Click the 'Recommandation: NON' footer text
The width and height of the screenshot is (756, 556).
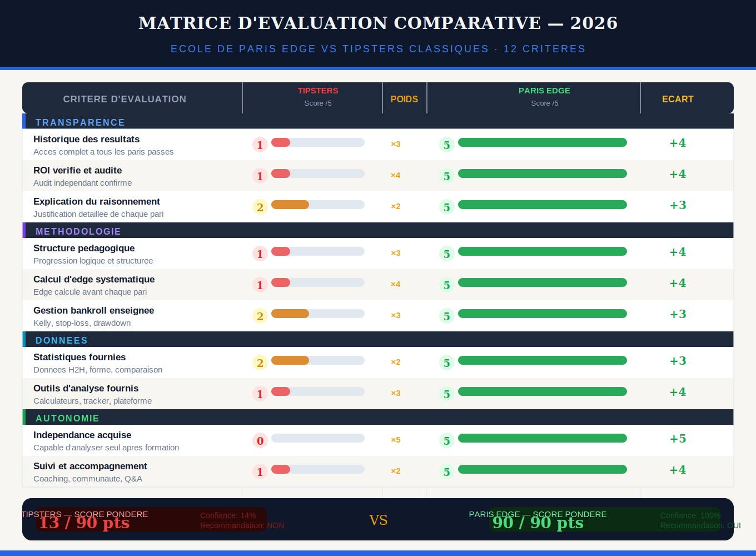pyautogui.click(x=242, y=525)
